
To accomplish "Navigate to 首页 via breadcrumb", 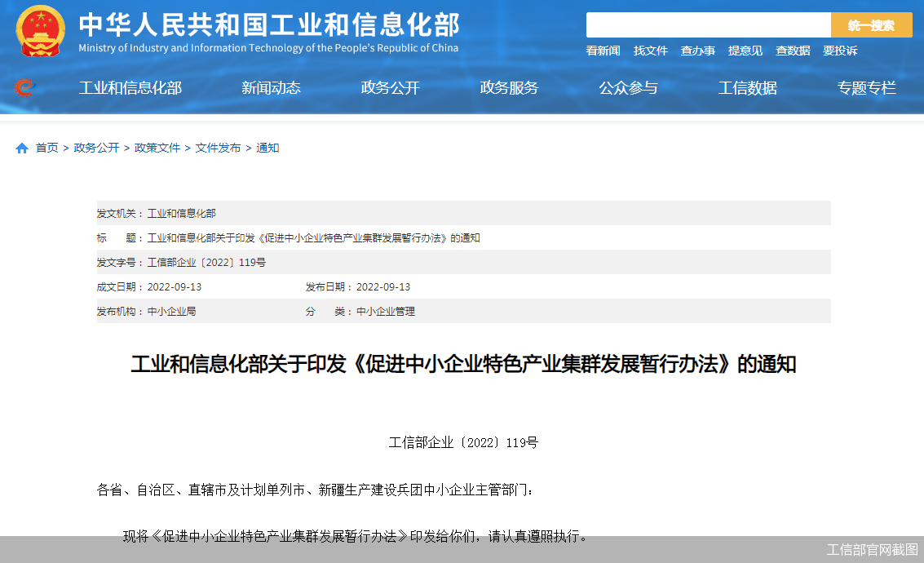I will (x=45, y=148).
